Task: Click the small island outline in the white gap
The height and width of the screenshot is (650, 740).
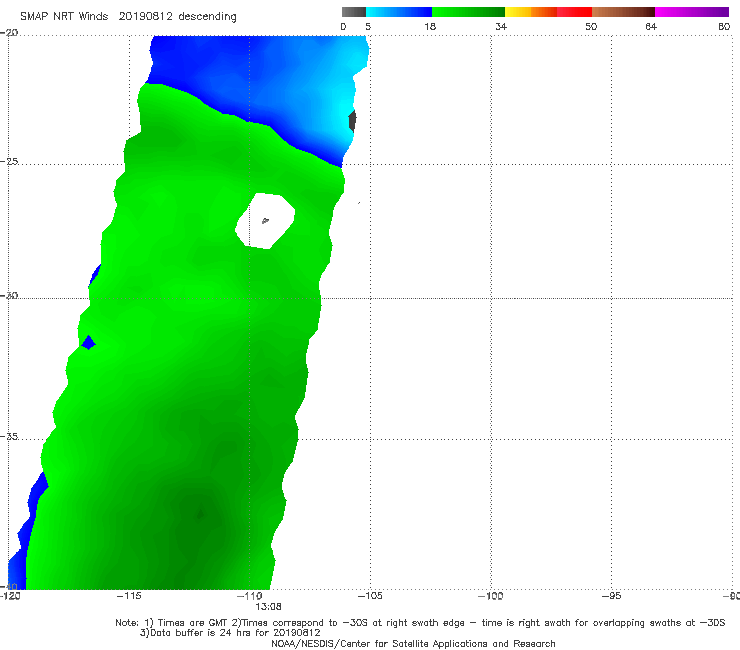Action: pos(265,220)
